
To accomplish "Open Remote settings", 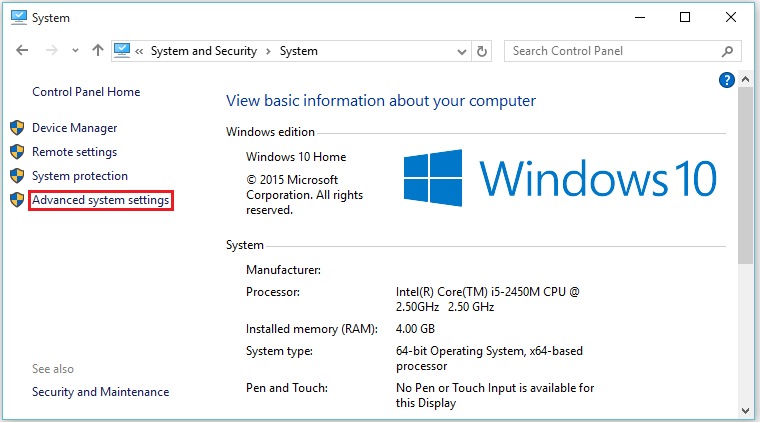I will [75, 152].
